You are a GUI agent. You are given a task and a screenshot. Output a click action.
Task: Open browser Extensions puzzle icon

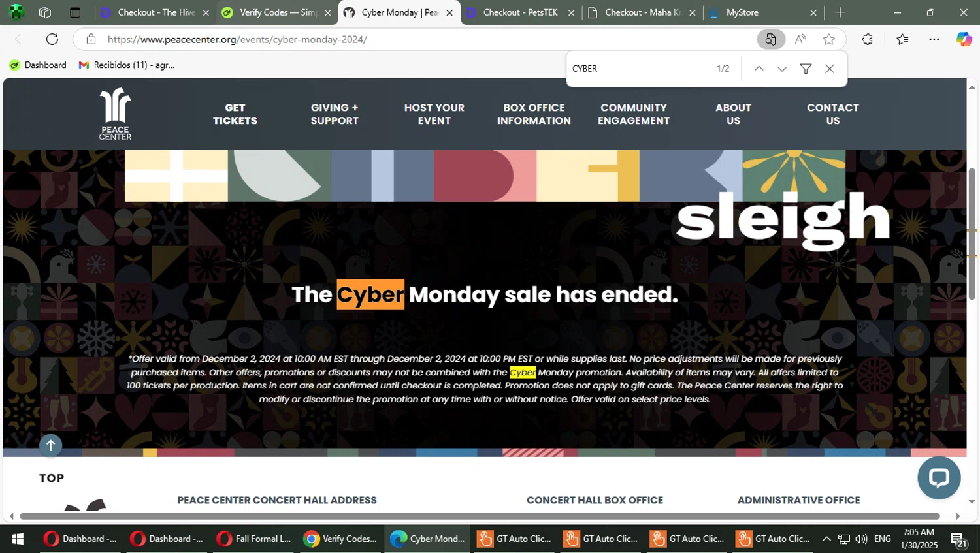point(867,39)
